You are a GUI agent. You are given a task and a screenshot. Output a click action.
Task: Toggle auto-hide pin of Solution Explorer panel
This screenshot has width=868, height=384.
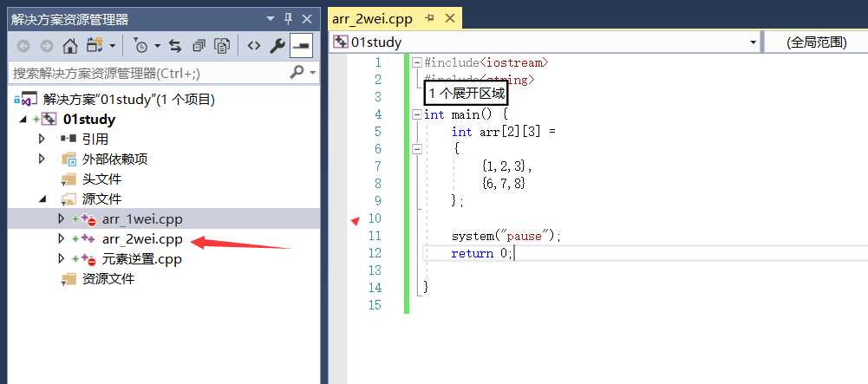(289, 19)
